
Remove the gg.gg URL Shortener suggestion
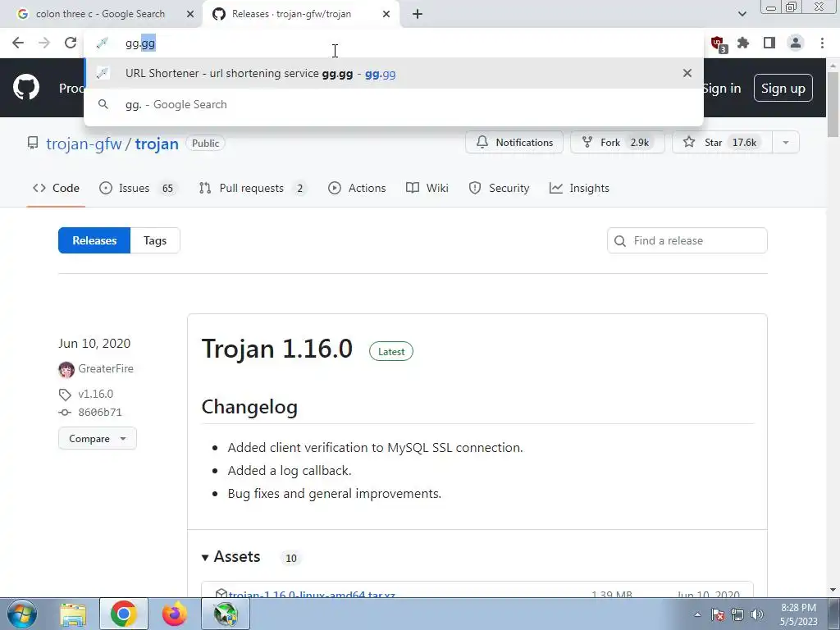coord(687,73)
